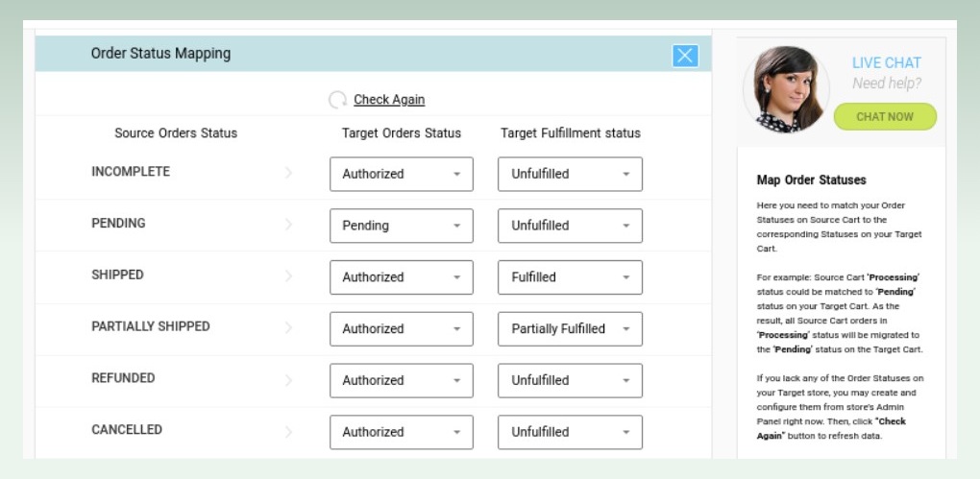Viewport: 980px width, 479px height.
Task: Open the Partially Fulfilled dropdown
Action: 570,329
